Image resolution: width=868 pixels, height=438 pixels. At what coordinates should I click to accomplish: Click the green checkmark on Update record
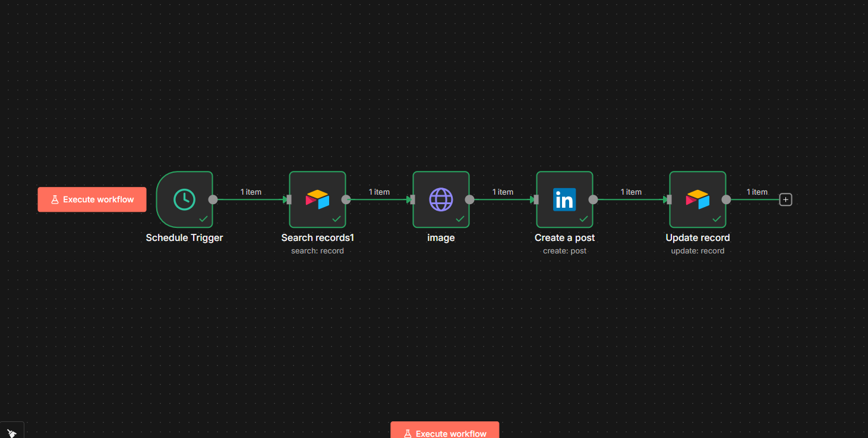click(x=717, y=218)
